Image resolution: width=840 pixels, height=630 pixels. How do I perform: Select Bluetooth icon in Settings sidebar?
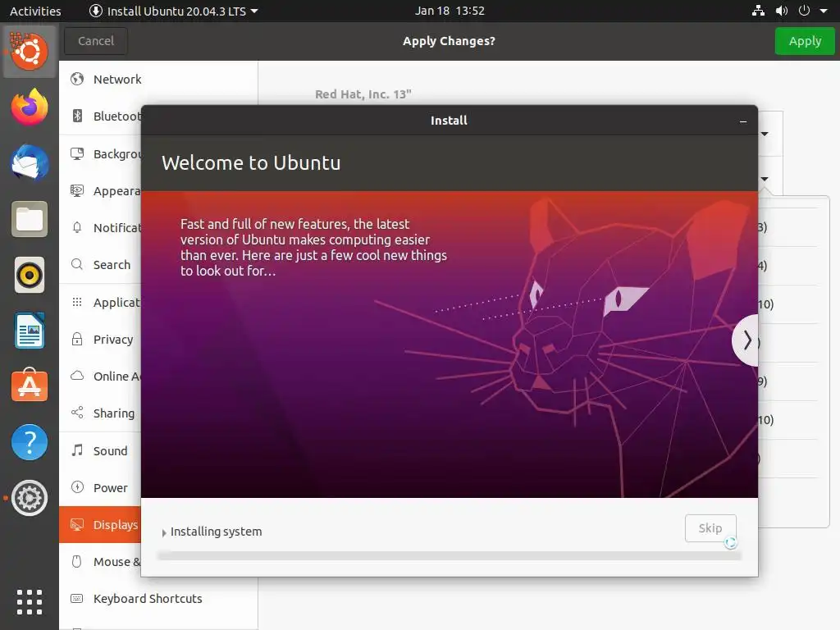[x=77, y=116]
